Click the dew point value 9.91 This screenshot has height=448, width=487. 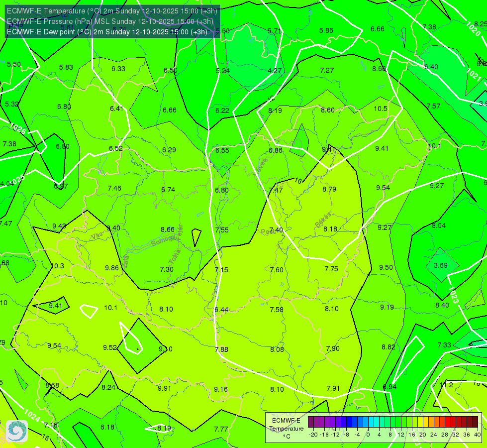(x=164, y=388)
